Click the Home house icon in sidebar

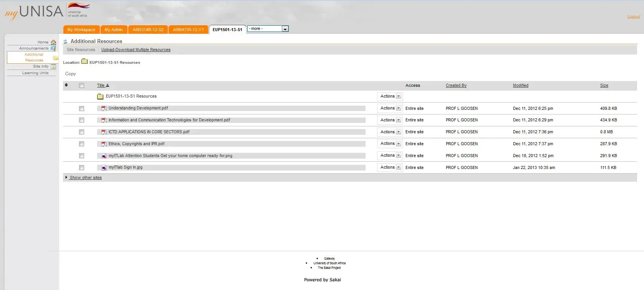[53, 42]
